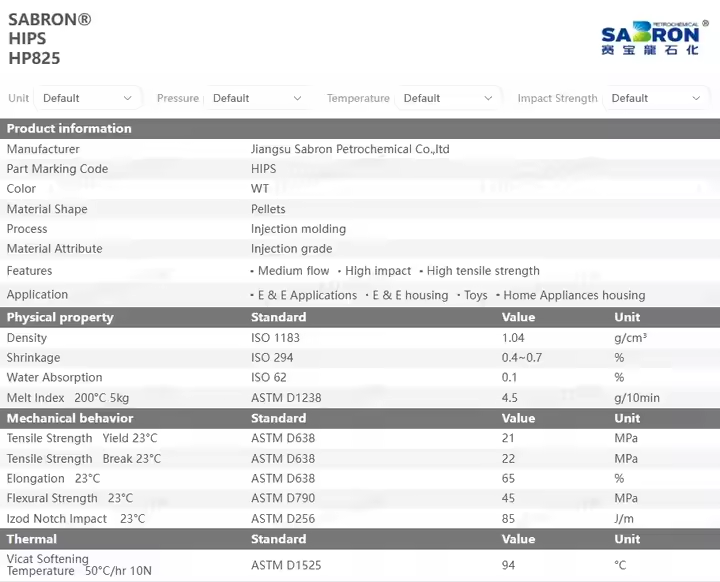Click the Density value '1.04'
The width and height of the screenshot is (720, 582).
point(513,338)
